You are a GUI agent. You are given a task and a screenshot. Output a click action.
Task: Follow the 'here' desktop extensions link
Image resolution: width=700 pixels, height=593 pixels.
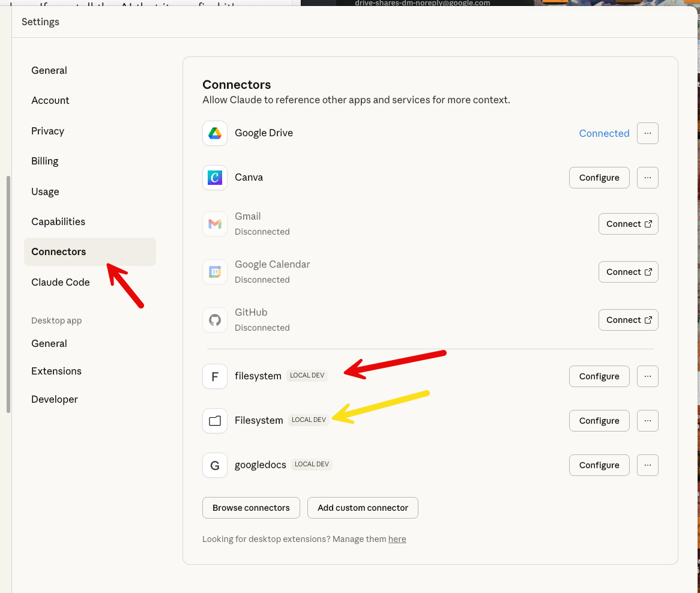point(397,539)
